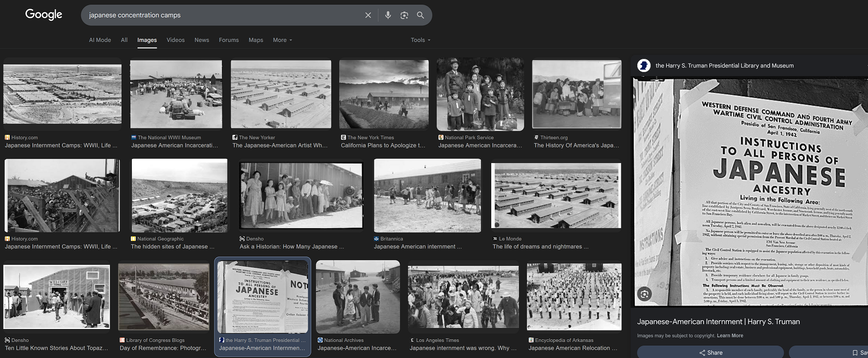Clear the search box text

(368, 16)
